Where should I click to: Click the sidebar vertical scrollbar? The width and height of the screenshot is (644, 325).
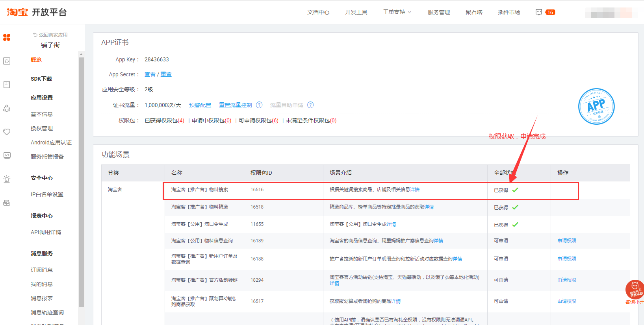point(81,182)
